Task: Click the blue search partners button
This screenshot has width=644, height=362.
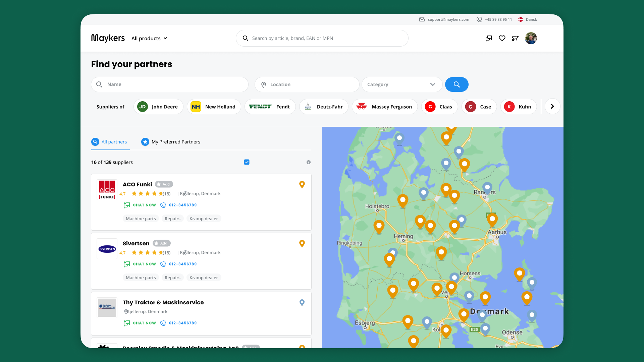Action: pos(457,84)
